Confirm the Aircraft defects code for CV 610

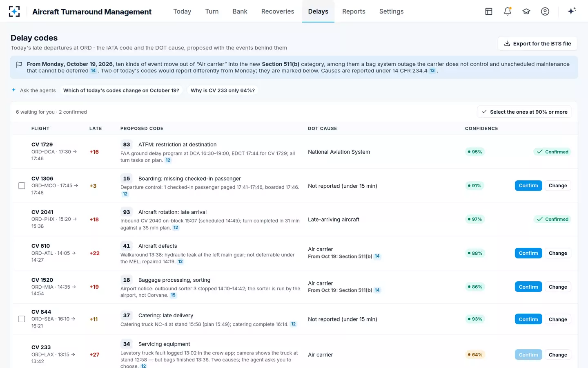click(528, 253)
